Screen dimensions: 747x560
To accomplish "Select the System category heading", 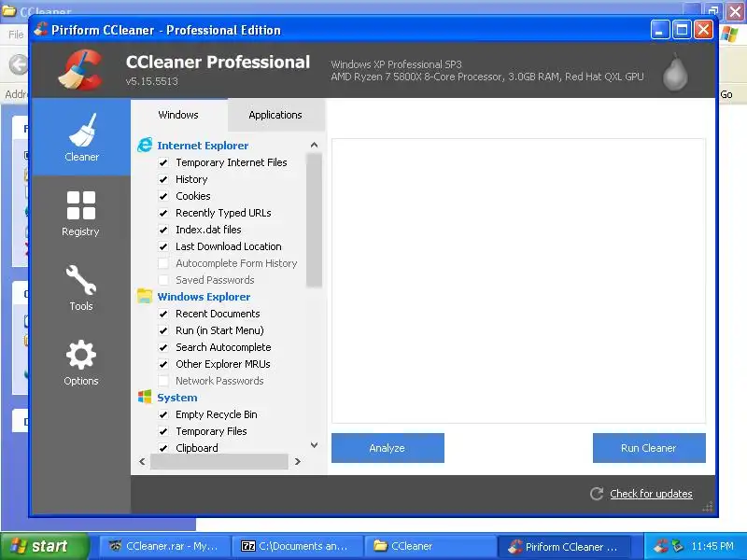I will (x=177, y=398).
